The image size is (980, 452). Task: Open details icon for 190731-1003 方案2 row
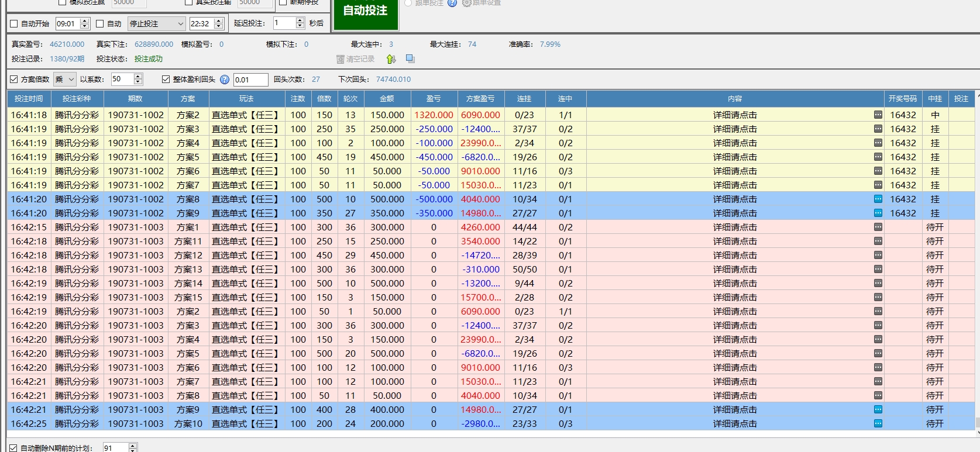tap(878, 311)
